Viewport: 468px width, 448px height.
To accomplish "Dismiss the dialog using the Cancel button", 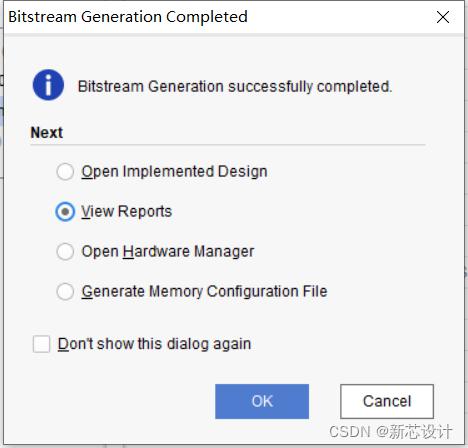I will click(387, 401).
